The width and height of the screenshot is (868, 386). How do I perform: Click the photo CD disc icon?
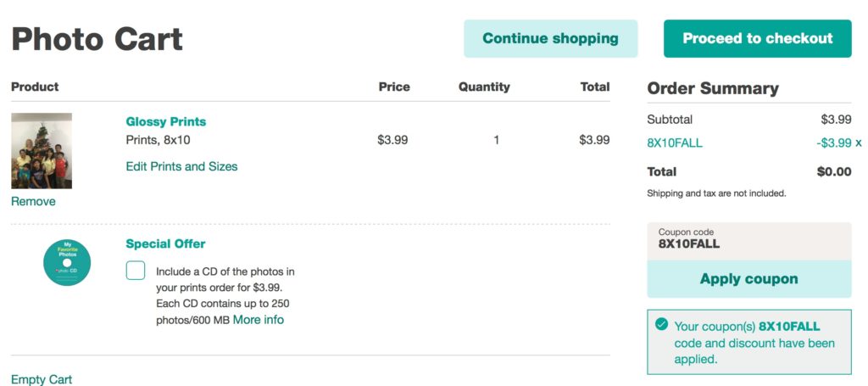[67, 262]
